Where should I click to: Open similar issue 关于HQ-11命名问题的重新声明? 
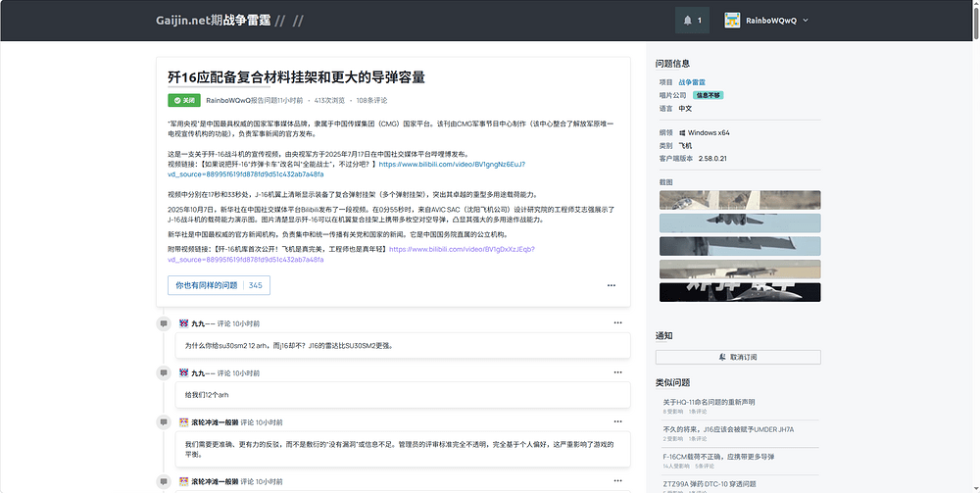(x=709, y=402)
